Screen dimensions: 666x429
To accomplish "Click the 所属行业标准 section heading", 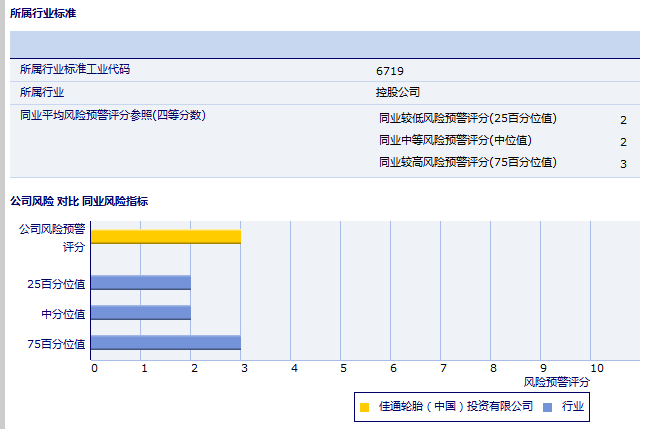I will coord(42,13).
